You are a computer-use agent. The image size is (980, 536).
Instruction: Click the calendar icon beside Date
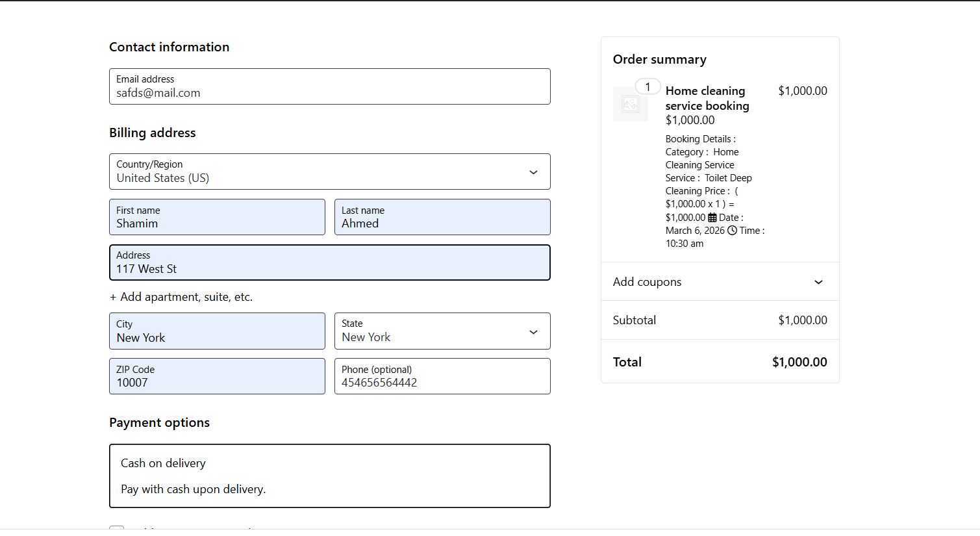(x=712, y=218)
